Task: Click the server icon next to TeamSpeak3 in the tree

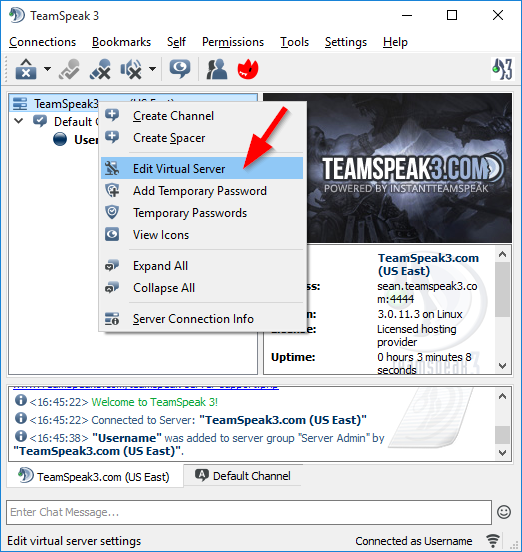Action: coord(20,104)
